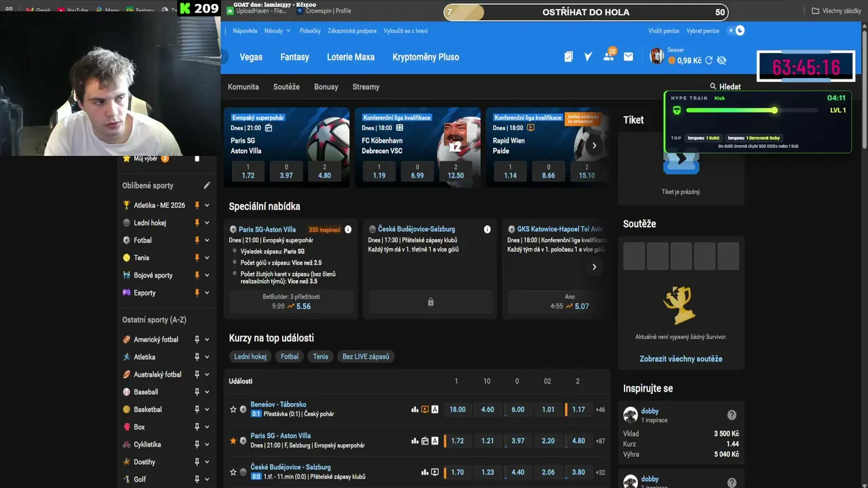Pin Americký fotbal to favorites
The width and height of the screenshot is (868, 488).
click(x=197, y=340)
